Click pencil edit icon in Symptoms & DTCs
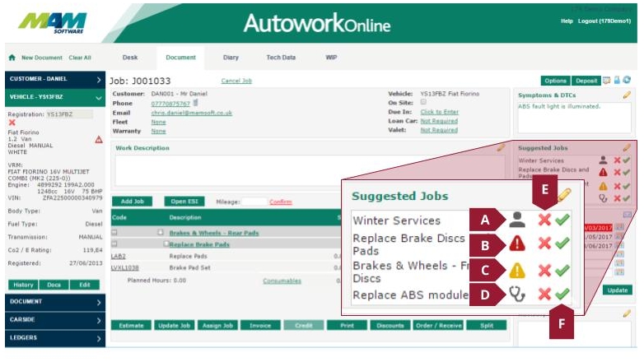Viewport: 644px width, 362px height. click(627, 95)
